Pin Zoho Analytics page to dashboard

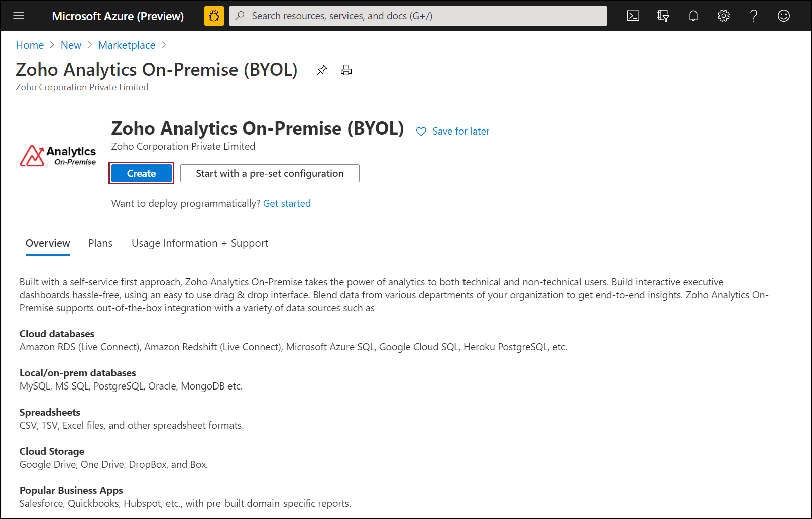point(322,70)
